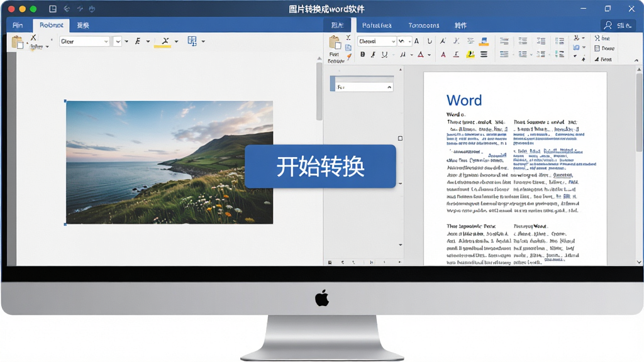This screenshot has height=362, width=644.
Task: Click the 'Brod' button in the ribbon's far-right group
Action: [x=603, y=60]
